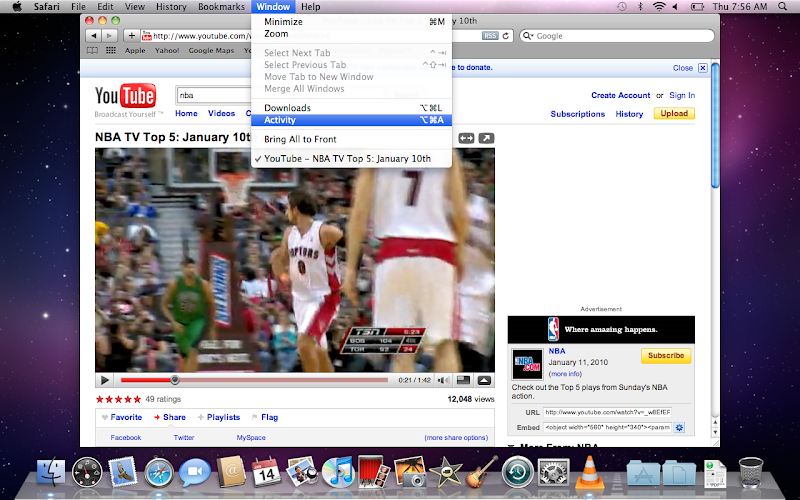Viewport: 800px width, 500px height.
Task: Select the checked YouTube window entry
Action: tap(351, 159)
